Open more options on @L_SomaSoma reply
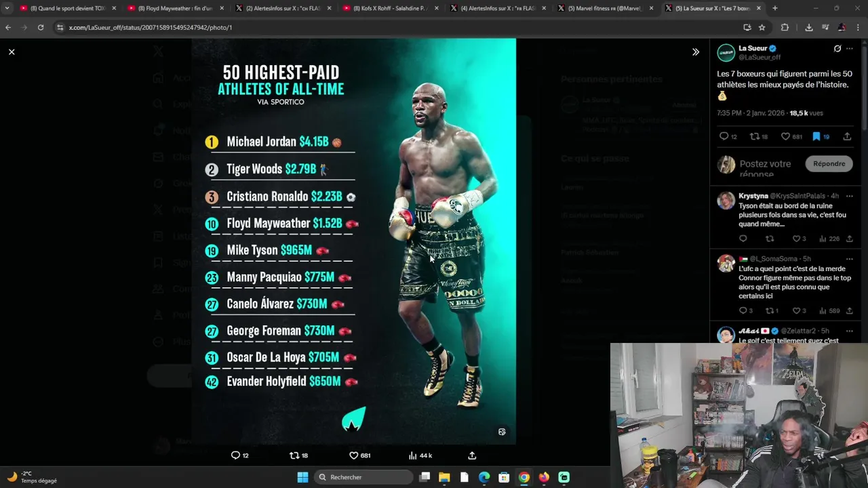 (850, 259)
